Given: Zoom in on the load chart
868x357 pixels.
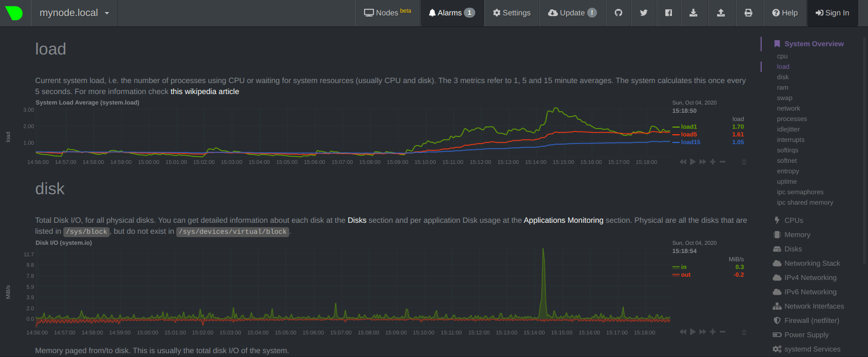Looking at the screenshot, I should (x=713, y=162).
